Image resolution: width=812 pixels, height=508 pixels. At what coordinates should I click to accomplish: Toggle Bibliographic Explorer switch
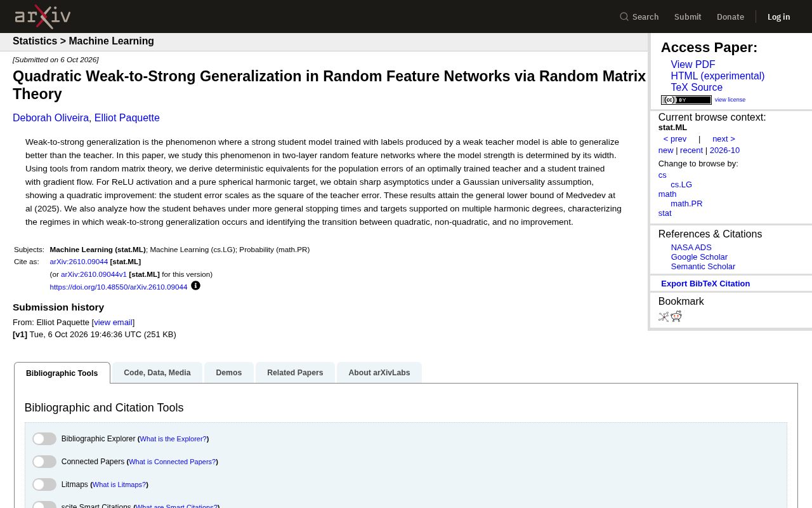44,439
